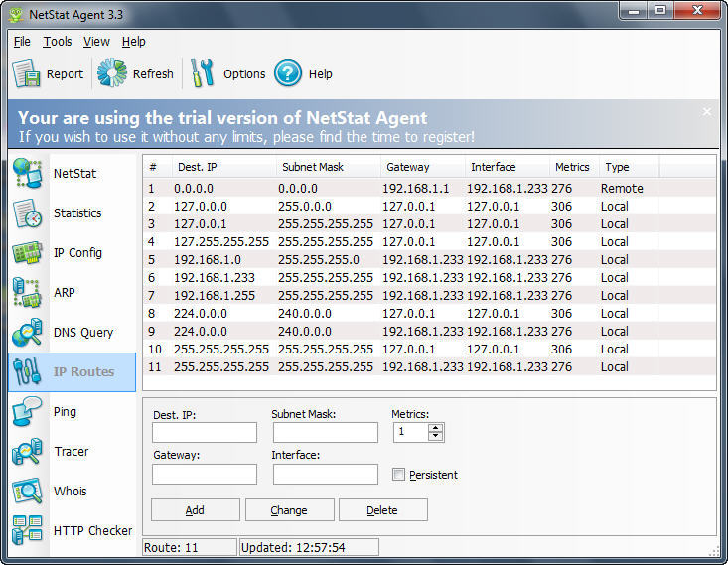Open the File menu
The height and width of the screenshot is (565, 728).
22,42
